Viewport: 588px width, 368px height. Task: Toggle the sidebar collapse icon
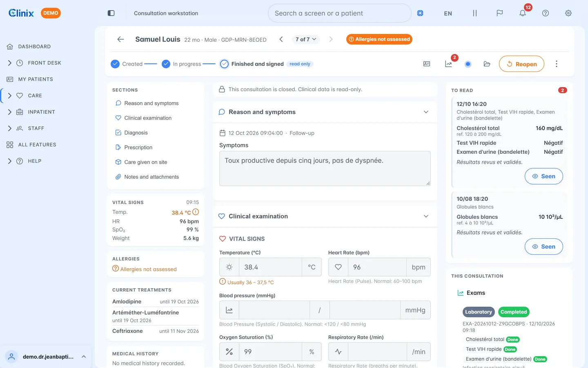click(x=111, y=13)
